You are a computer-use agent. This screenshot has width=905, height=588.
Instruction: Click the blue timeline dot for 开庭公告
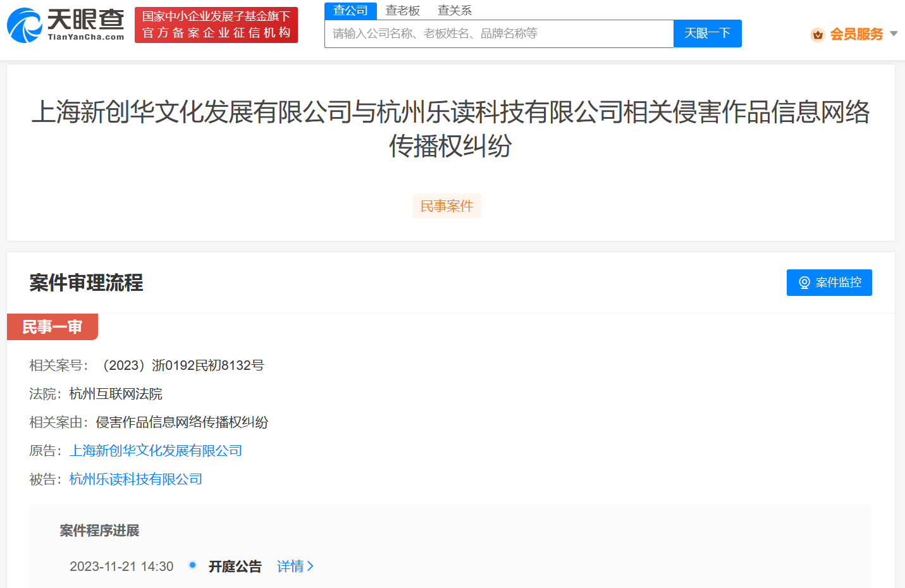tap(192, 565)
